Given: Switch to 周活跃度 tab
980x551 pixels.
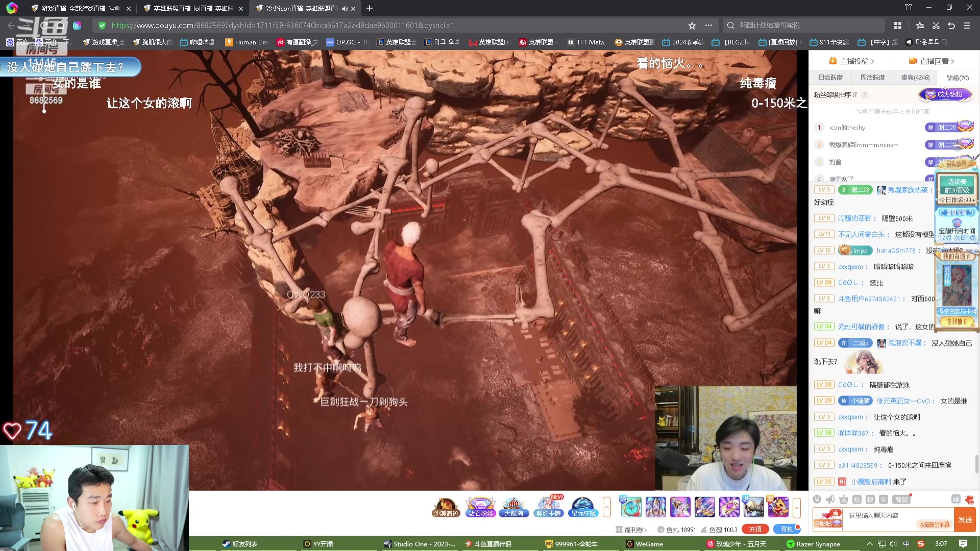Looking at the screenshot, I should point(873,78).
